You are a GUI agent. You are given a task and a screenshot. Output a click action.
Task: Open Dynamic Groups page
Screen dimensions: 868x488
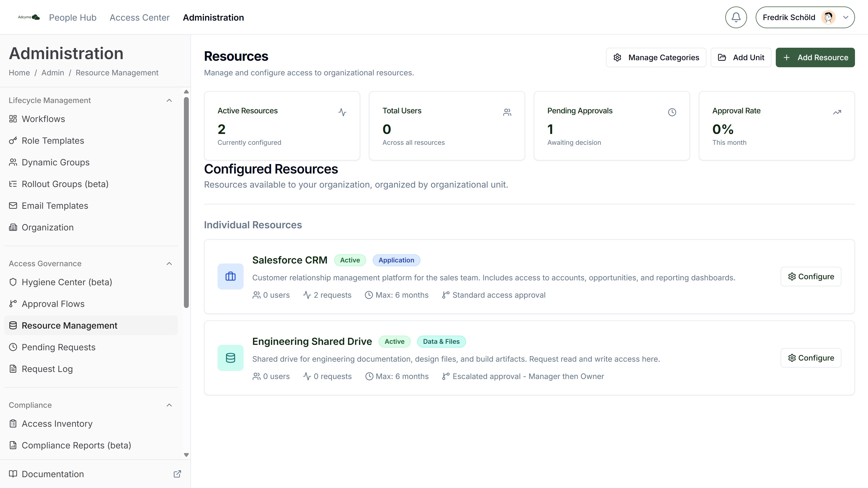pos(91,162)
